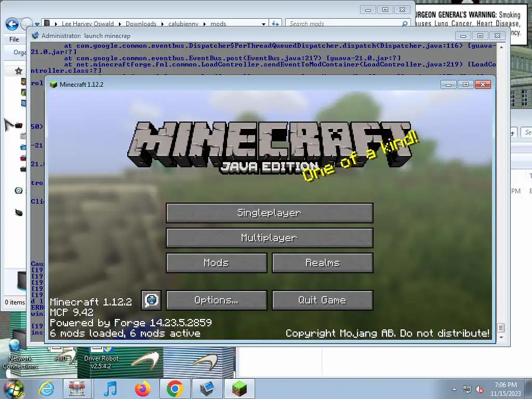532x399 pixels.
Task: Show hidden system tray icons
Action: [x=454, y=389]
